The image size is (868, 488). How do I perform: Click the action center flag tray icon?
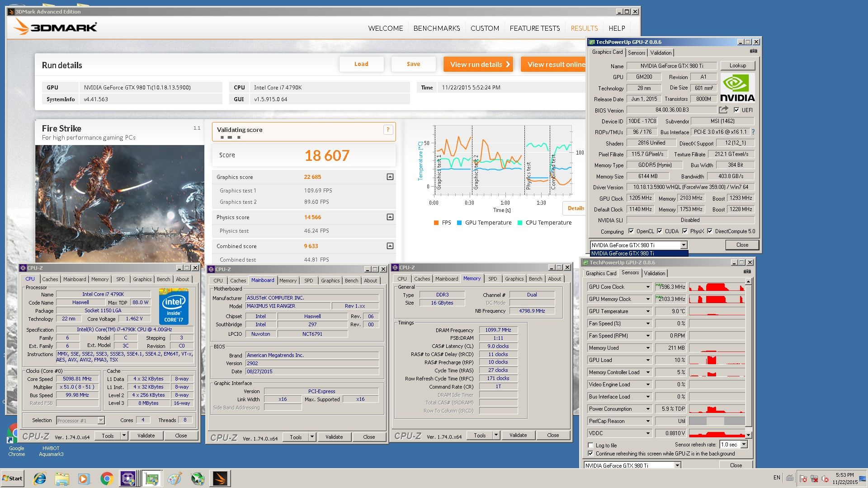803,478
